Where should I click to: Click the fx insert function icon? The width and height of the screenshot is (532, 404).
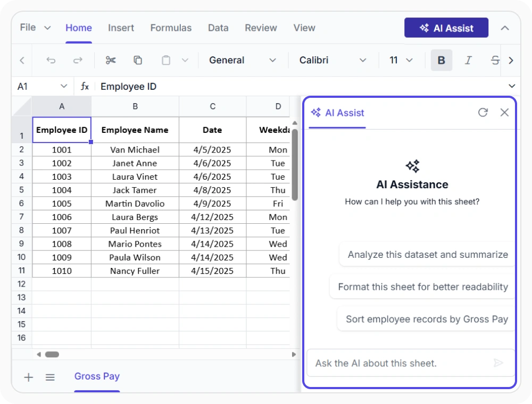(85, 87)
